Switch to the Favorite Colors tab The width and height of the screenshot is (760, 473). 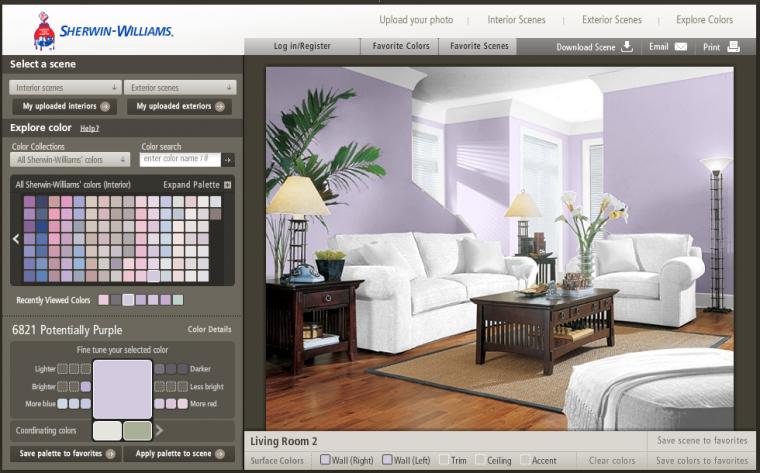point(400,46)
